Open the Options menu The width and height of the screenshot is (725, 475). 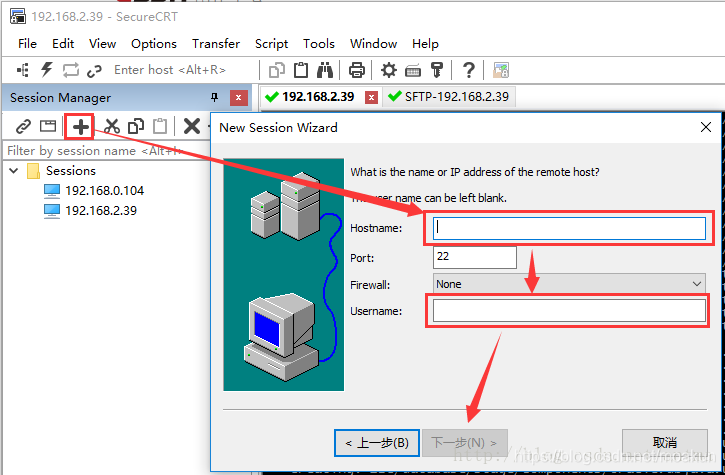pyautogui.click(x=154, y=43)
